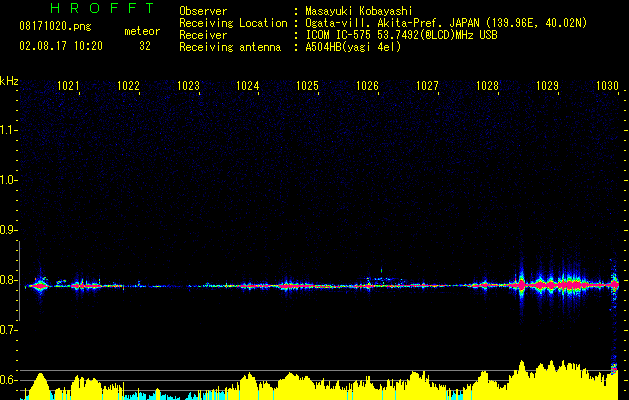Click the strong echo burst just after 1028
The width and height of the screenshot is (629, 400).
tap(521, 284)
